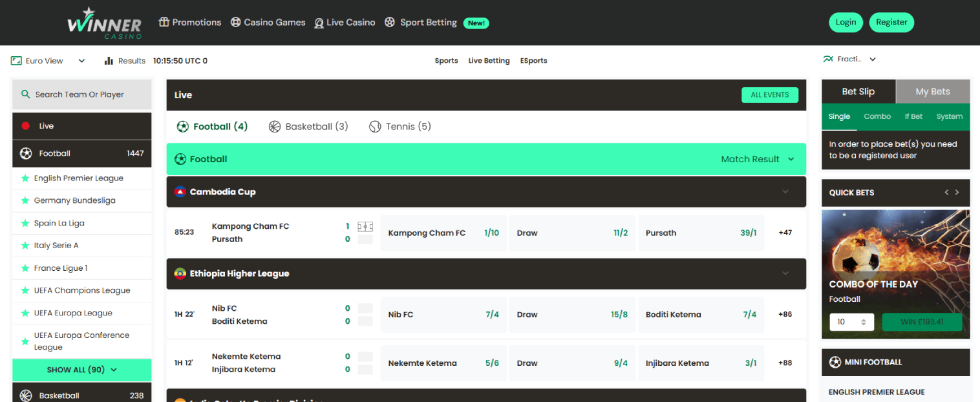Switch to the Combo bet type
This screenshot has width=980, height=402.
[x=877, y=116]
